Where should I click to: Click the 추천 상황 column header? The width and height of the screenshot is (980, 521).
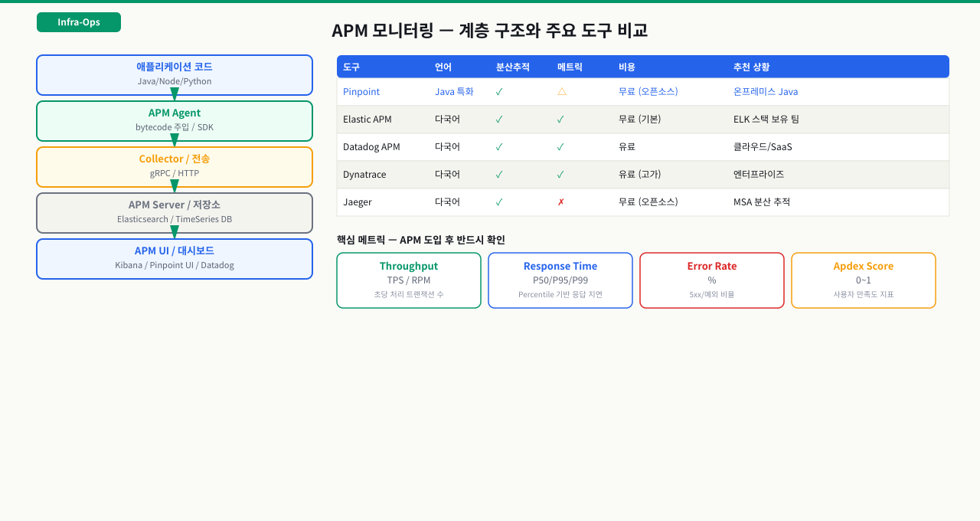pos(752,67)
